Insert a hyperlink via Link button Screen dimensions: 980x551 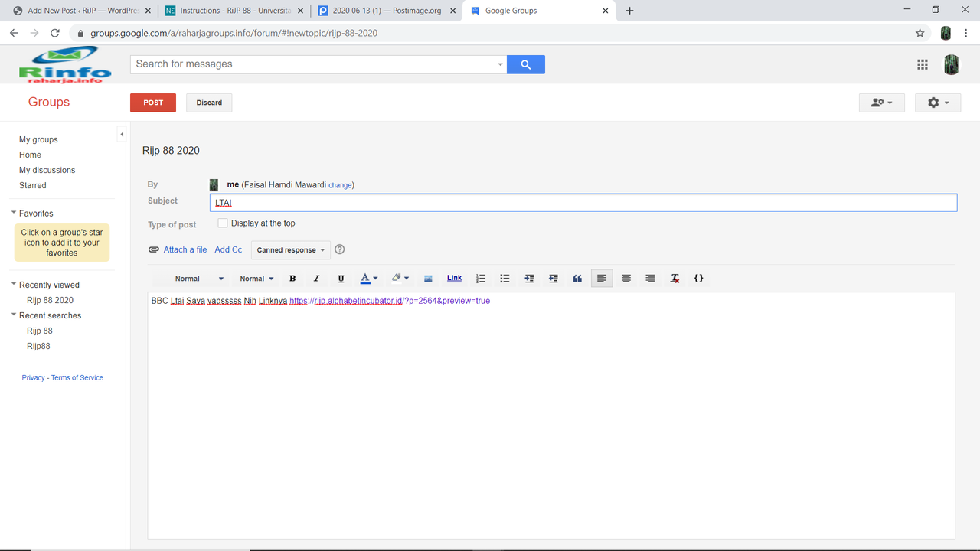pyautogui.click(x=454, y=278)
